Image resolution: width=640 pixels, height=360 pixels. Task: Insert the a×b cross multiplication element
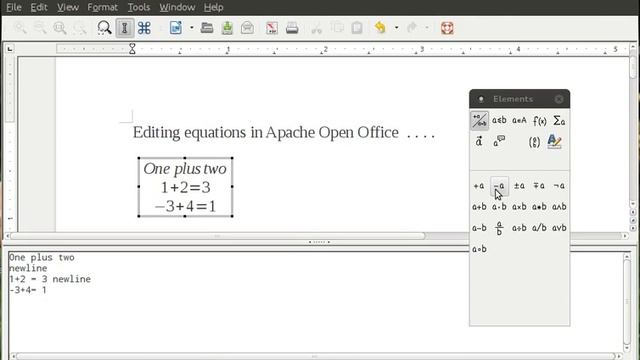click(x=519, y=207)
